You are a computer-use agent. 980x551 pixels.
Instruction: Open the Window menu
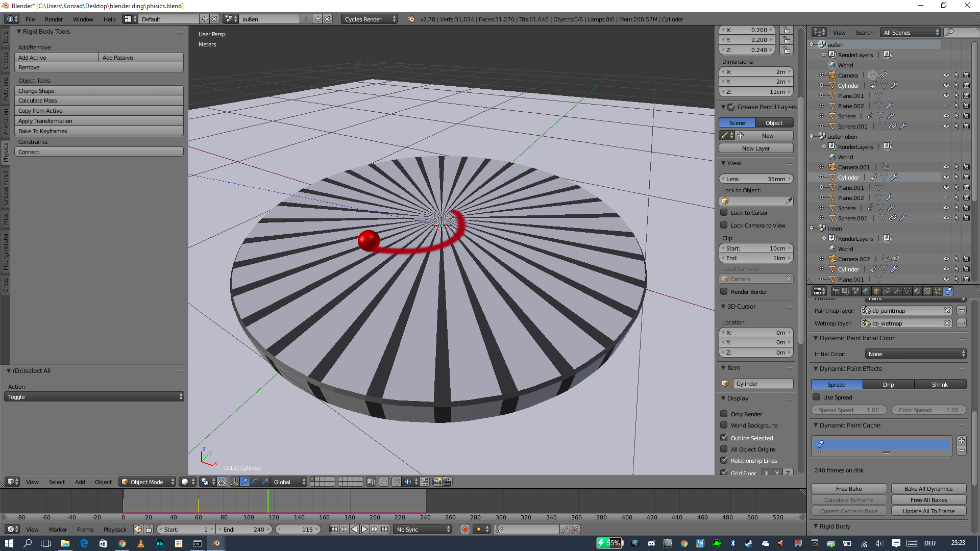(x=83, y=19)
